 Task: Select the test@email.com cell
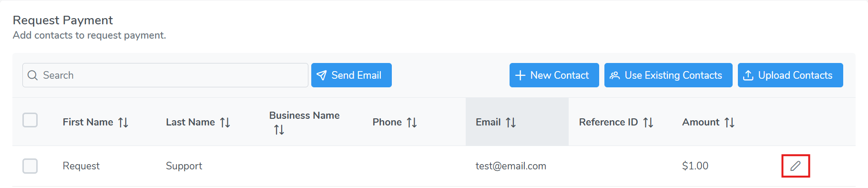511,166
